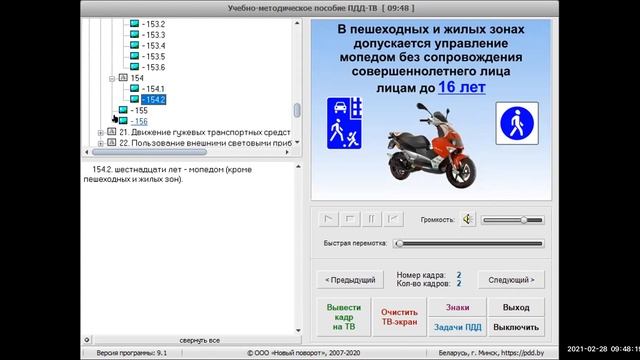640x360 pixels.
Task: Click the screen icon beside 153.4
Action: click(x=134, y=45)
